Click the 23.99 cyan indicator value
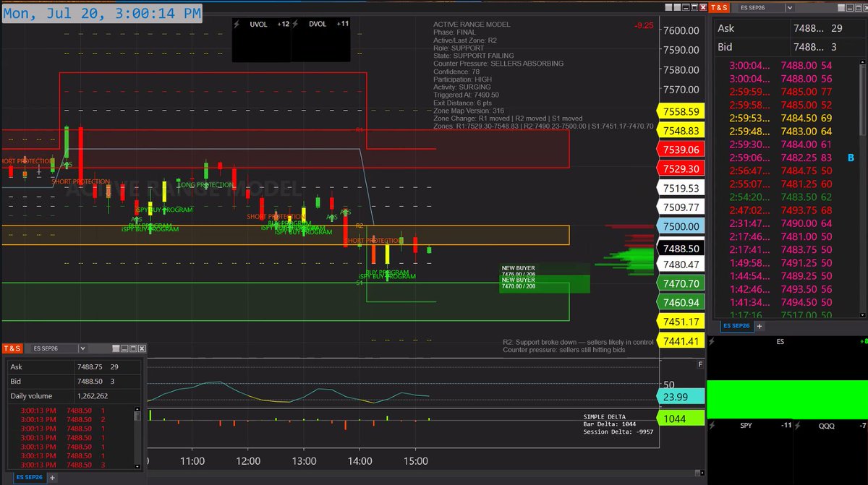The width and height of the screenshot is (868, 485). pos(681,396)
